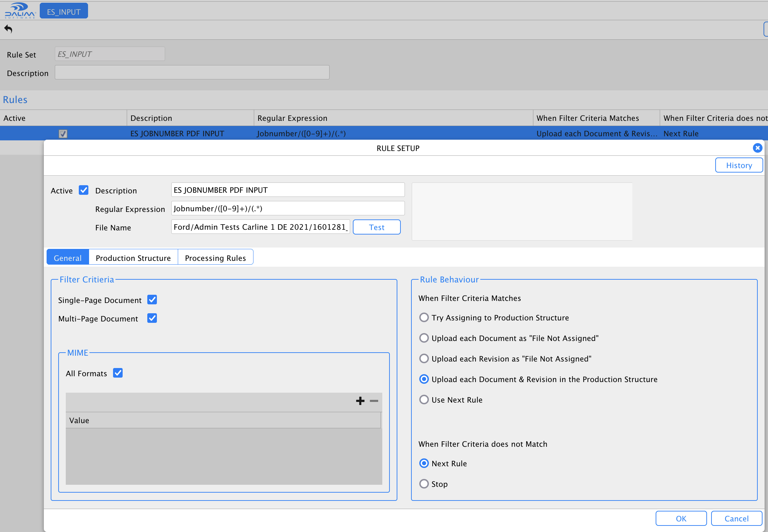Viewport: 768px width, 532px height.
Task: Add a MIME value with plus icon
Action: point(360,401)
